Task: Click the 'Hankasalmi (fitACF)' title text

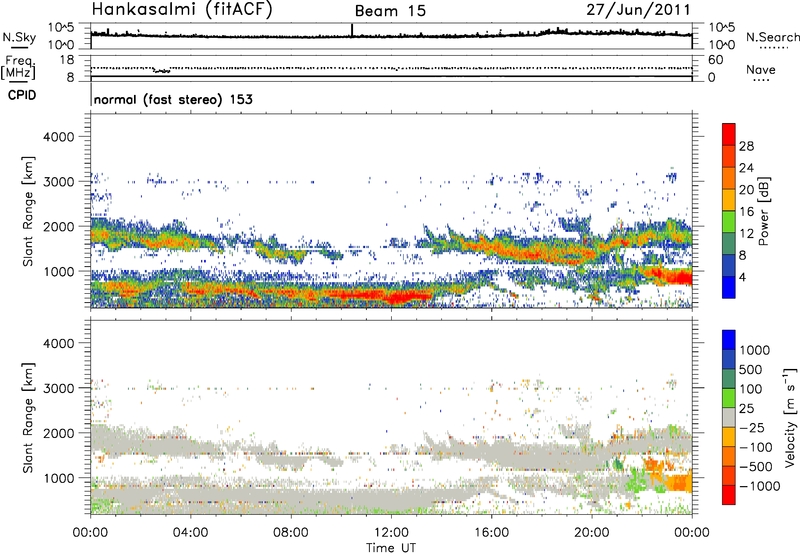Action: [182, 9]
